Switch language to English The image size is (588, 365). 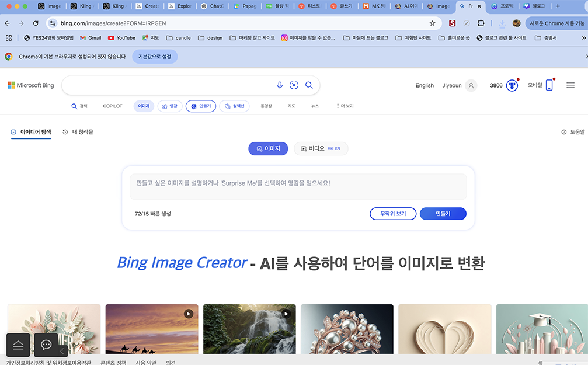point(424,85)
